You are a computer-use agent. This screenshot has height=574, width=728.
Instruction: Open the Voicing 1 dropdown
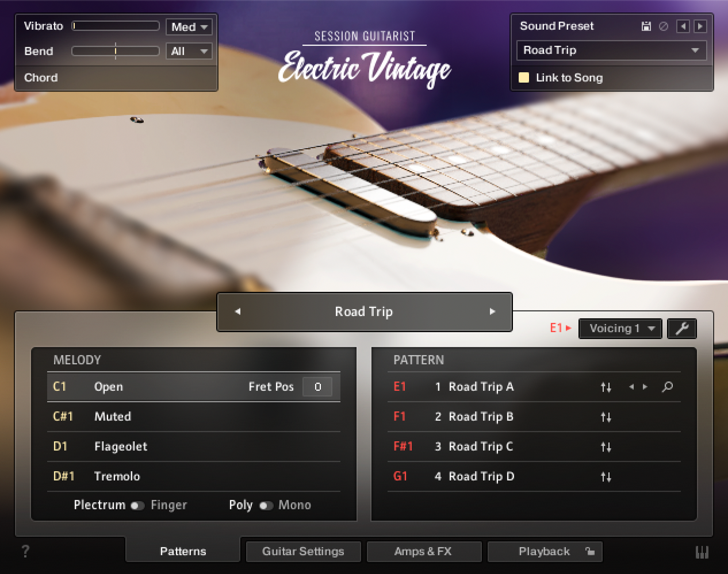point(620,328)
